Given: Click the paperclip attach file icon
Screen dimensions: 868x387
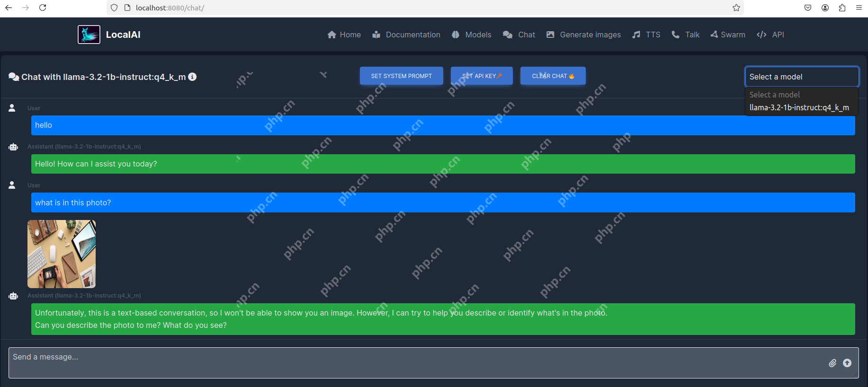Looking at the screenshot, I should tap(832, 363).
